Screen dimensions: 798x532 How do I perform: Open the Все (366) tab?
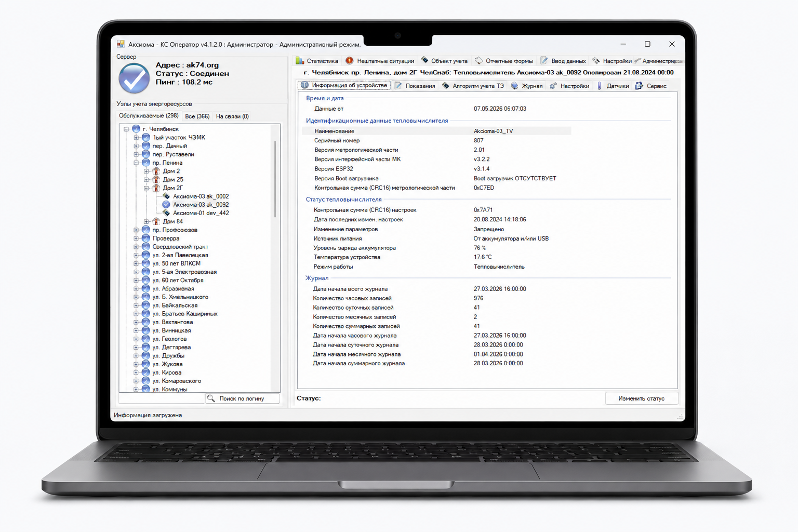197,116
